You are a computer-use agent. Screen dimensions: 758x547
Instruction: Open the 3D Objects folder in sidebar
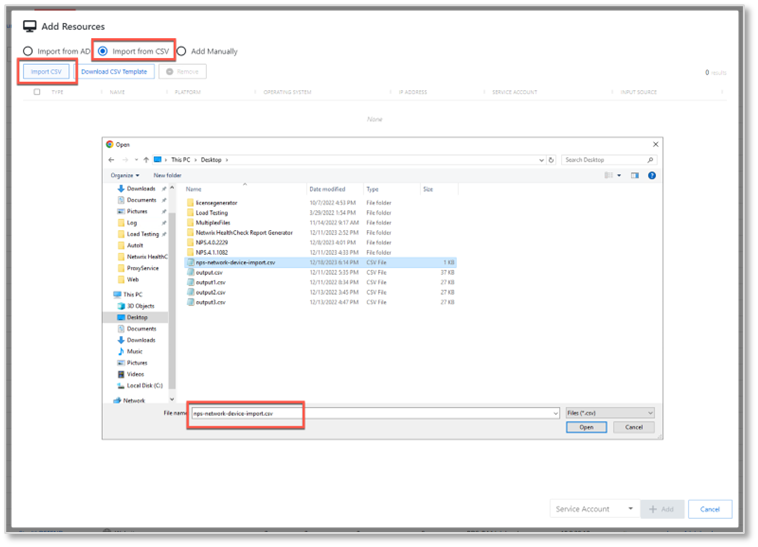(x=140, y=306)
